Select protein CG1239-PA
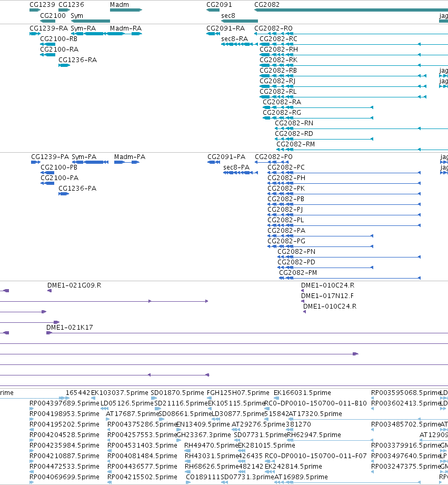 [x=50, y=157]
